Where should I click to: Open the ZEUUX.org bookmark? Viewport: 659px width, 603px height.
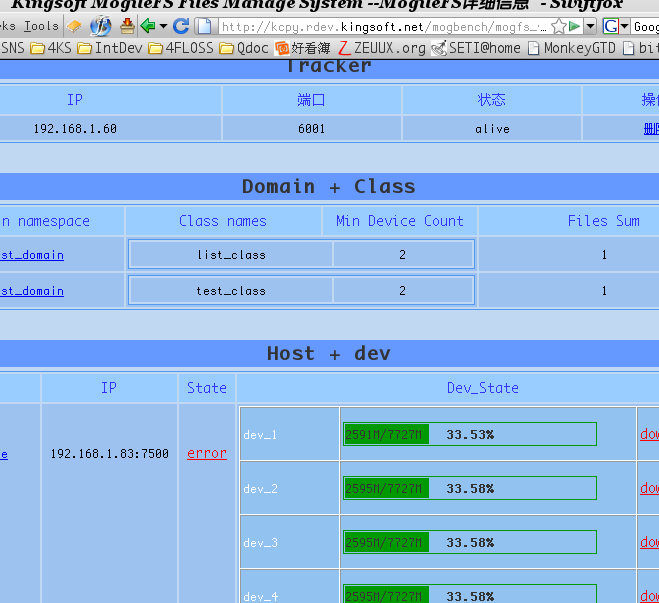pyautogui.click(x=381, y=47)
